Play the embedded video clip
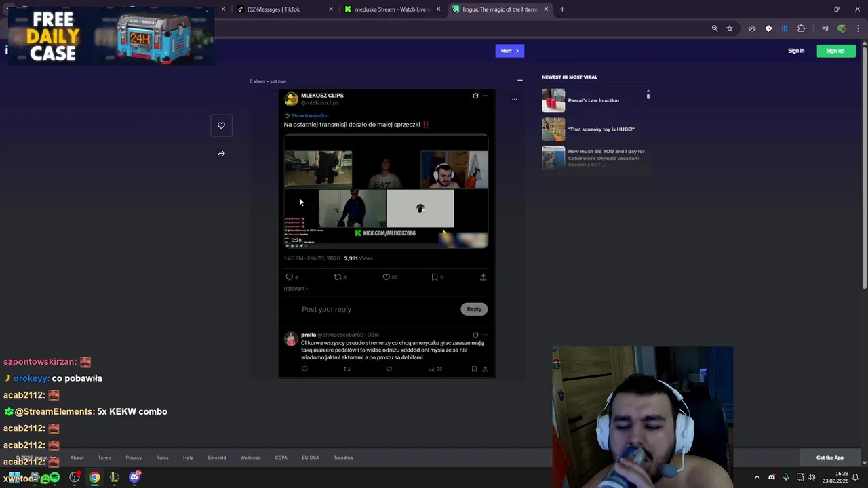This screenshot has width=868, height=488. coord(386,192)
